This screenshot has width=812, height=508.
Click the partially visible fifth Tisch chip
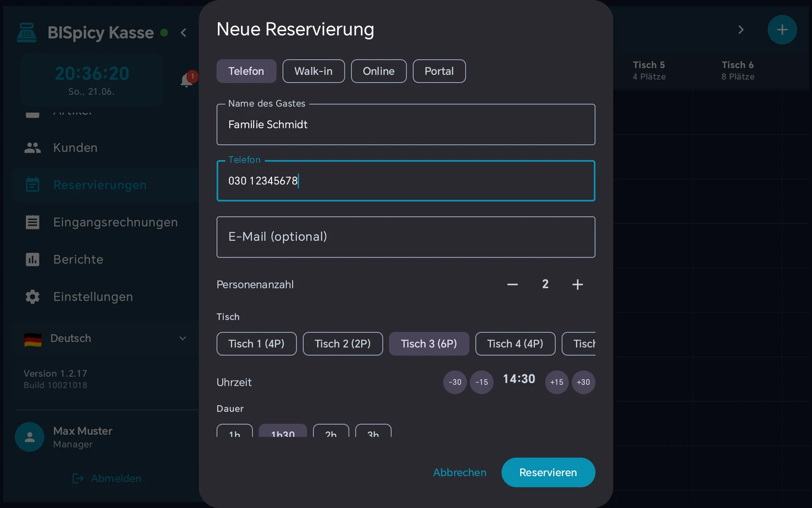[579, 344]
